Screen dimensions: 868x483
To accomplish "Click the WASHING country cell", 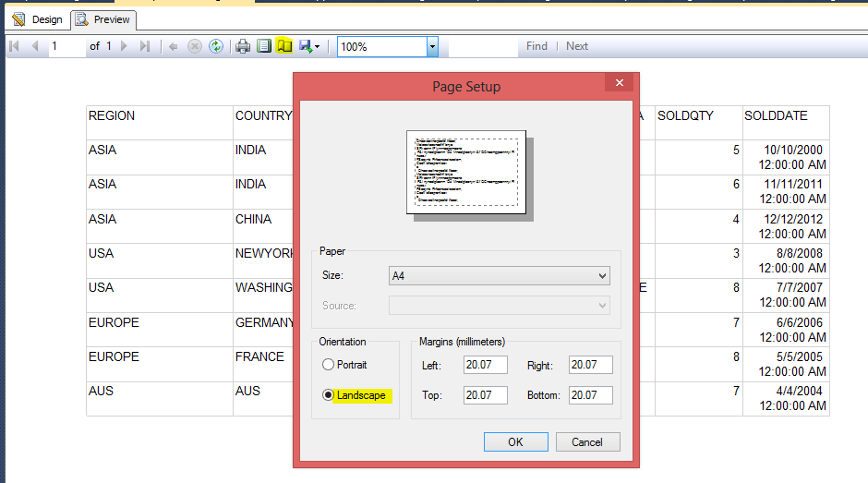I will pyautogui.click(x=263, y=295).
